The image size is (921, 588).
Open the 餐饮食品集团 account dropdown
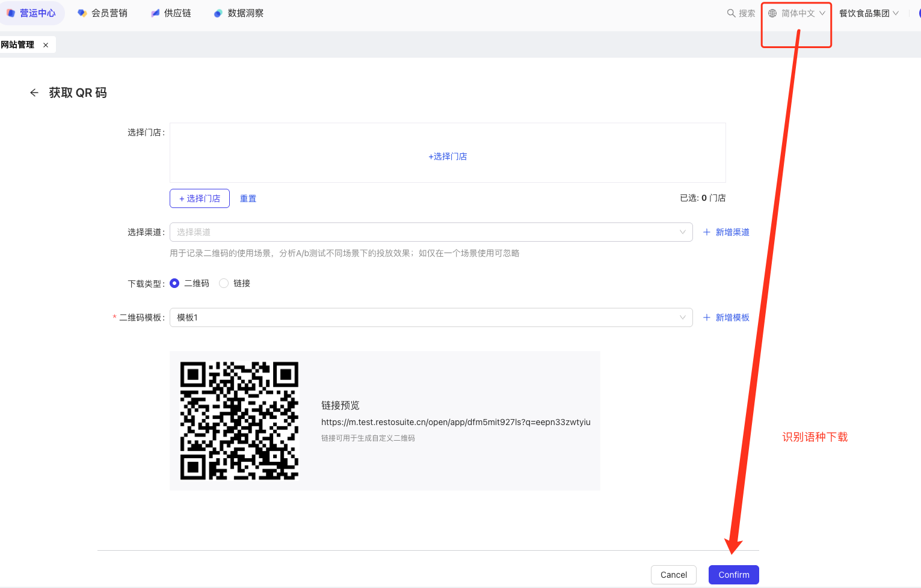coord(869,13)
